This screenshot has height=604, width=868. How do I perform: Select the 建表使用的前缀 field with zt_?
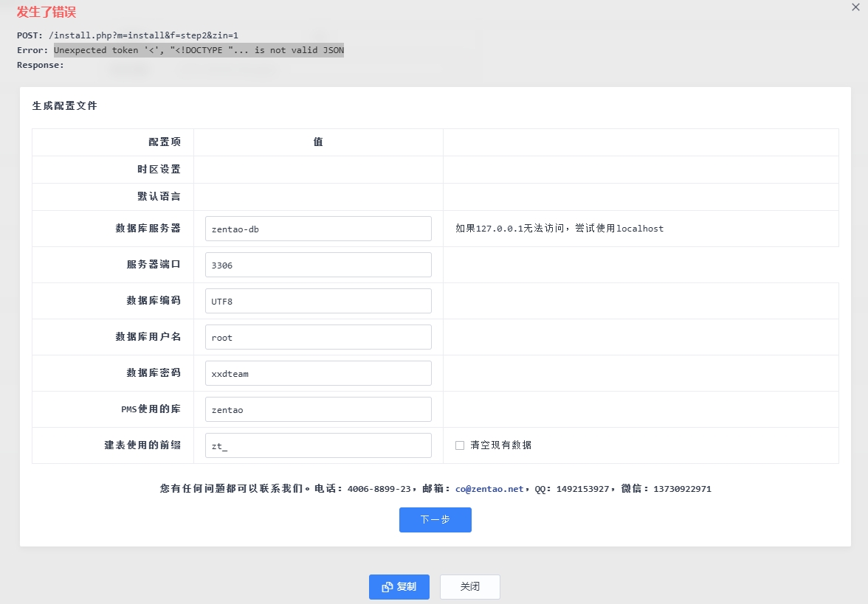318,445
